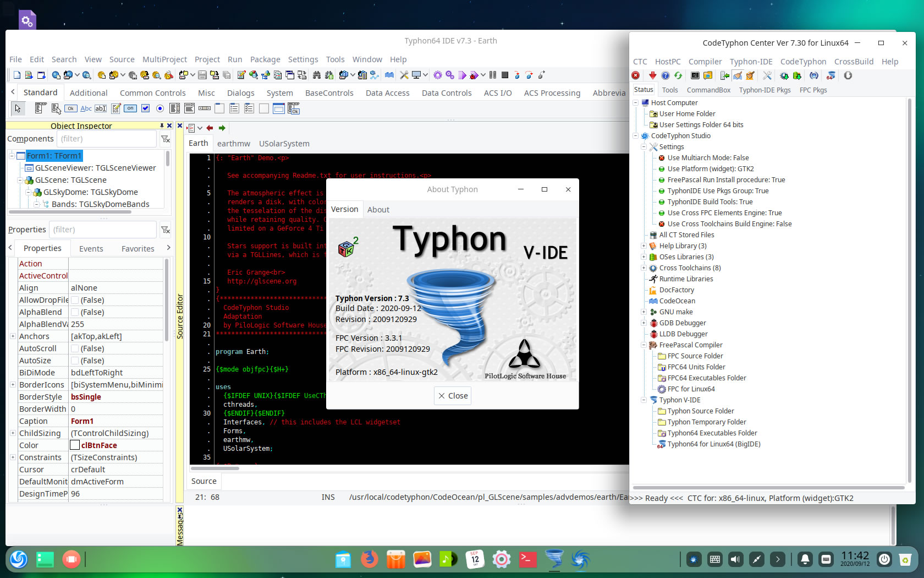Image resolution: width=924 pixels, height=578 pixels.
Task: Click the Components filter input field
Action: click(107, 139)
